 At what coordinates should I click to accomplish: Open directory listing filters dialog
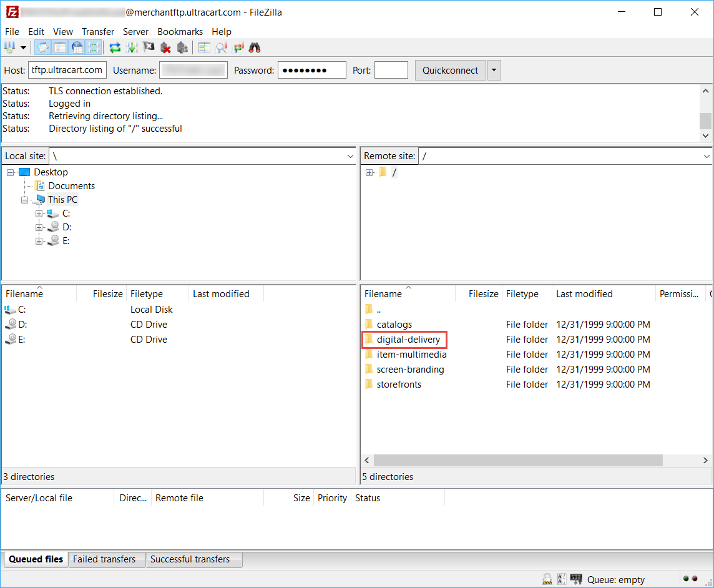204,47
